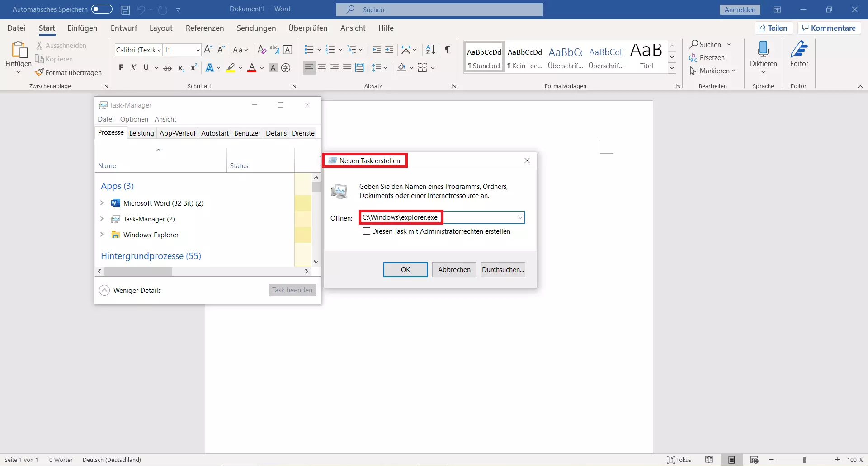Apply superscript formatting
This screenshot has width=868, height=466.
point(194,68)
